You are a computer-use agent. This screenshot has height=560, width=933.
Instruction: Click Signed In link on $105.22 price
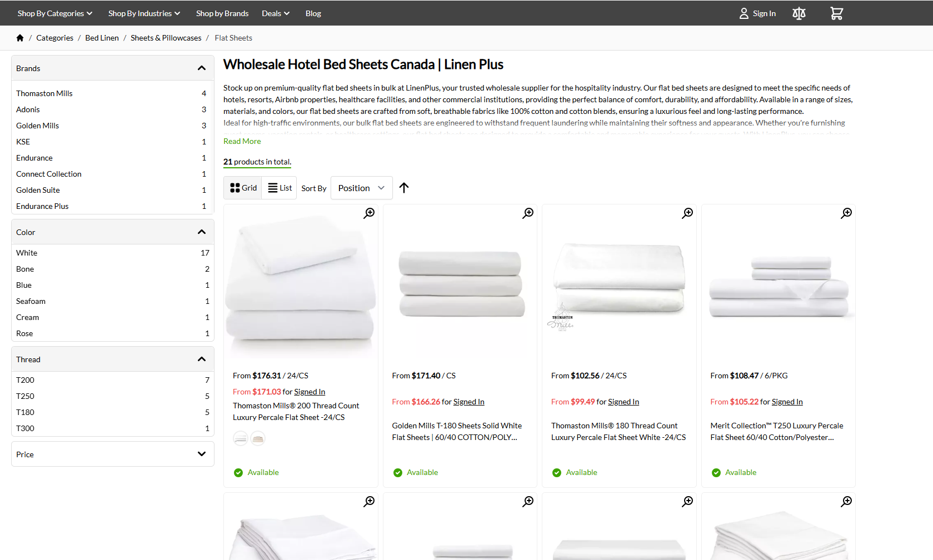[x=787, y=402]
